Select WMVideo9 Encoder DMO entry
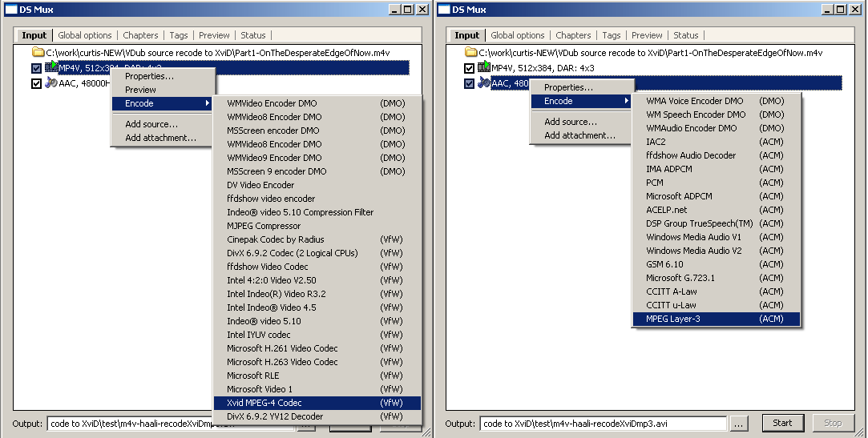Viewport: 868px width, 438px height. point(317,158)
